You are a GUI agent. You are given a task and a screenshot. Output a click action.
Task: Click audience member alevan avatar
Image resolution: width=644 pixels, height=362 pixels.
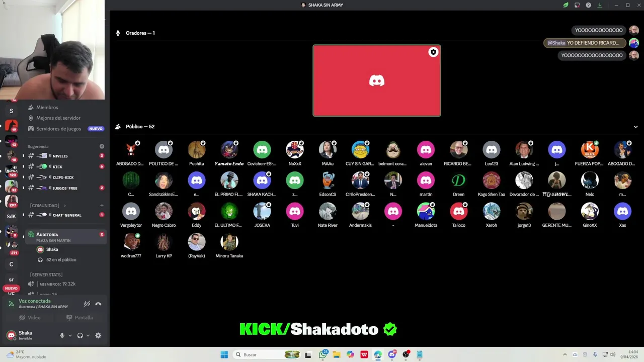[426, 149]
